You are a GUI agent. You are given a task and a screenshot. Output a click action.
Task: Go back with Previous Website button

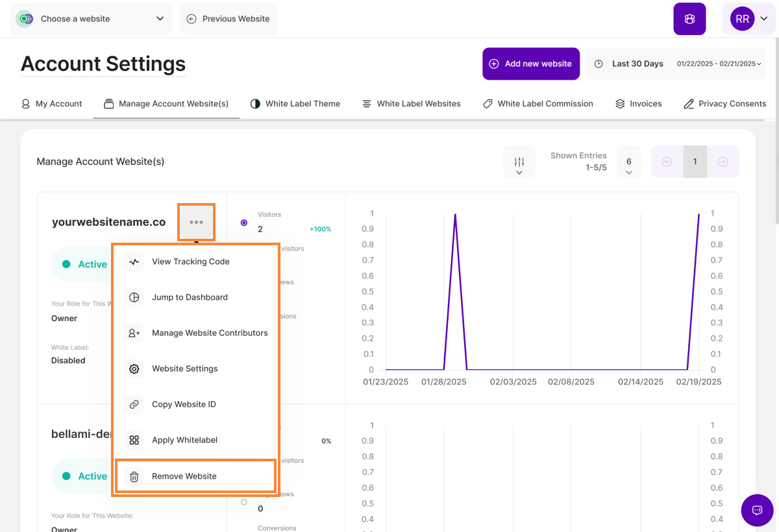click(229, 19)
